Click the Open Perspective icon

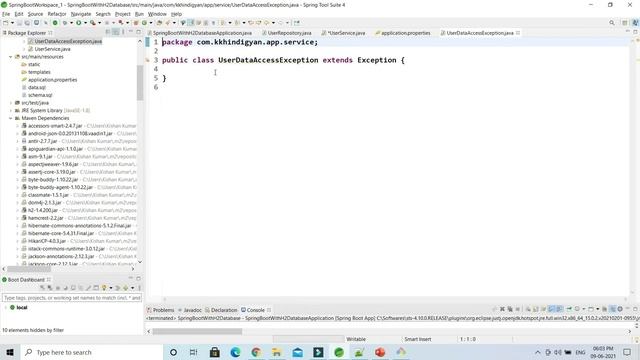625,23
